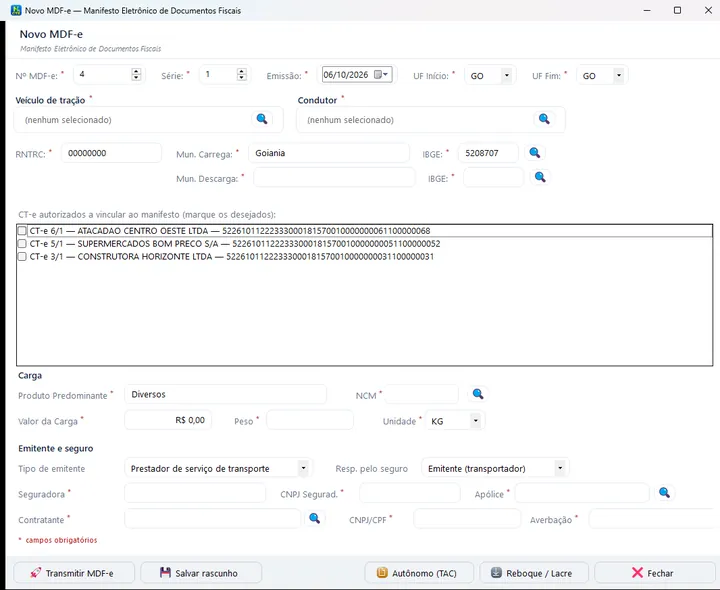Adjust Nº MDF-e number spinner
The image size is (720, 590).
pyautogui.click(x=136, y=74)
